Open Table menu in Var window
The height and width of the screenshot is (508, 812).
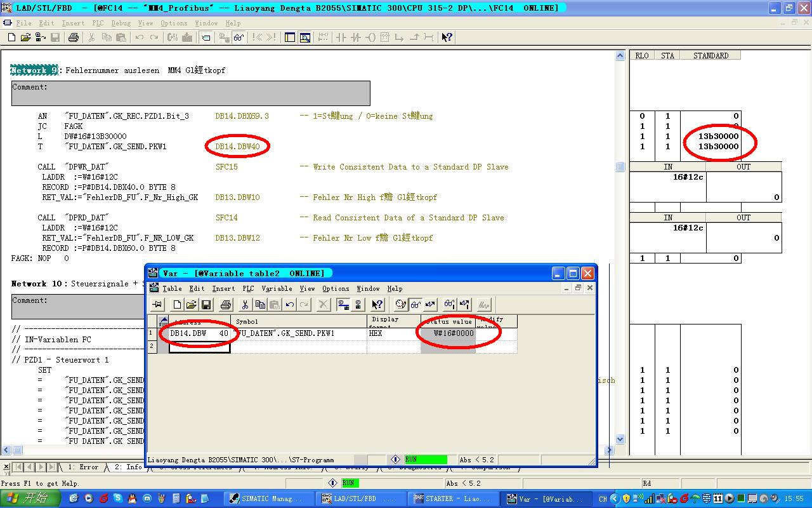(172, 288)
